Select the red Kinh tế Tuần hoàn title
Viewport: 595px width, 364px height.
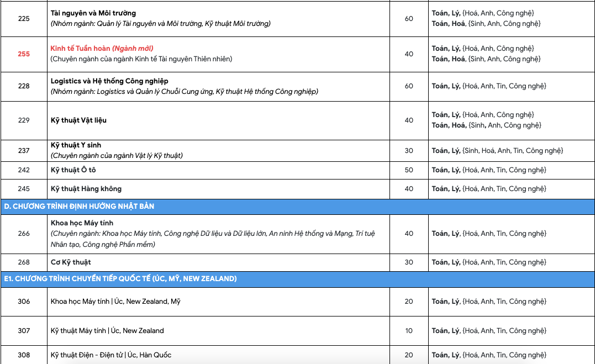click(102, 48)
